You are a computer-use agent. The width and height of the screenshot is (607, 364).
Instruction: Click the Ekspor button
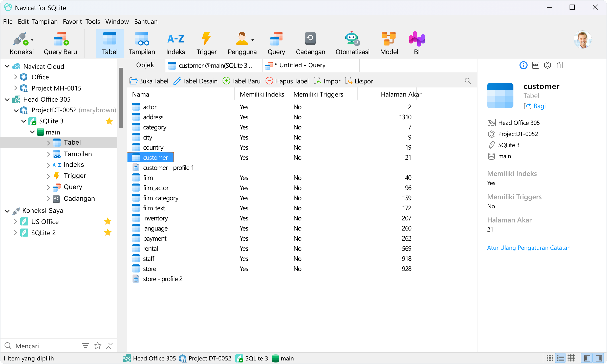(359, 81)
